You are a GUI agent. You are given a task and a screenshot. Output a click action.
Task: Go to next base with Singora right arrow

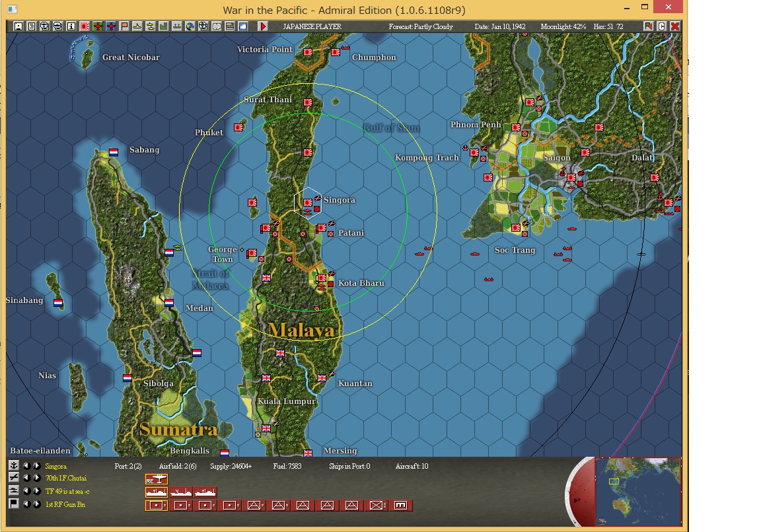click(36, 465)
